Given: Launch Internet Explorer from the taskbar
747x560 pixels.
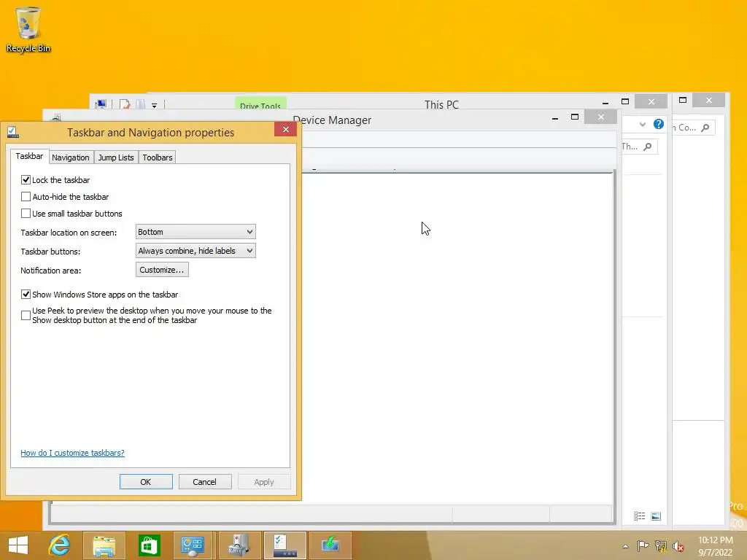Looking at the screenshot, I should [x=60, y=545].
